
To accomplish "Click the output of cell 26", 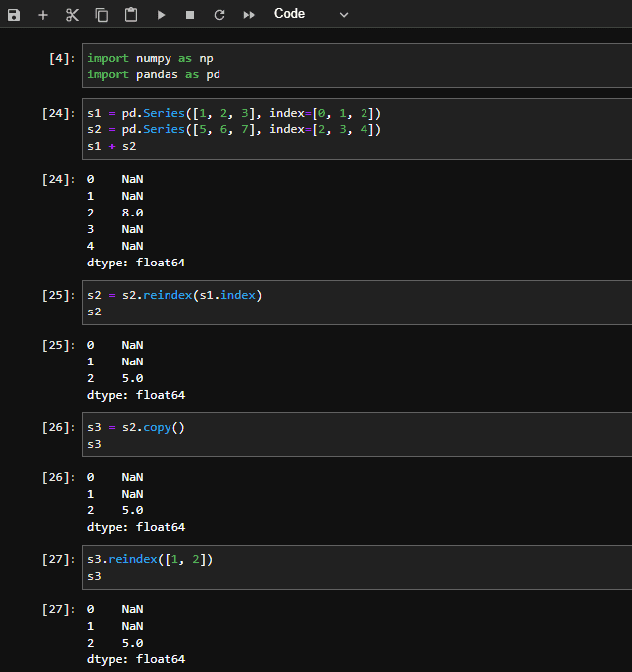I will (135, 502).
